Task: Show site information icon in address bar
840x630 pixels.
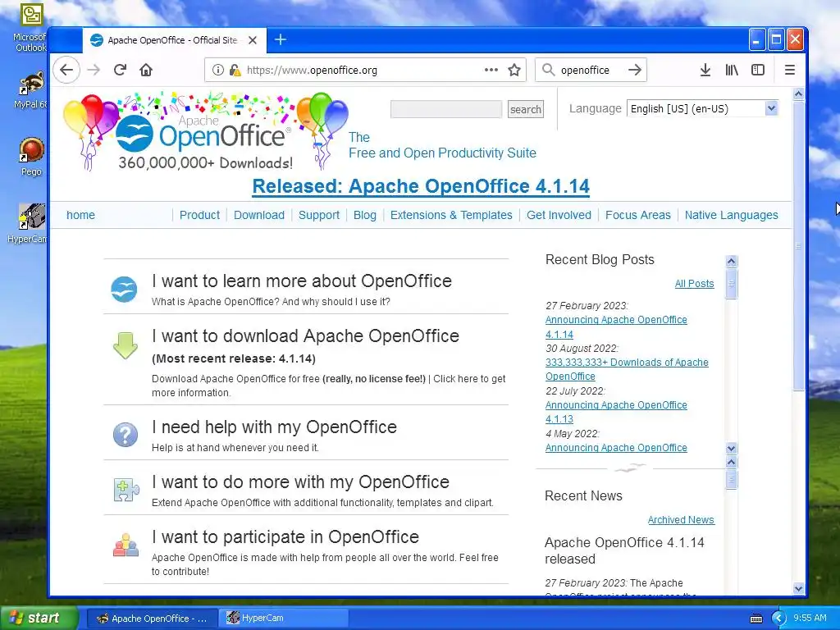Action: point(218,70)
